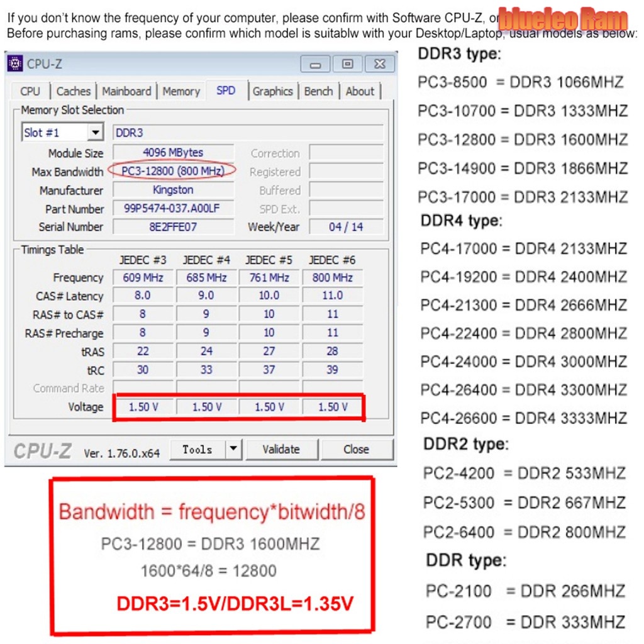Viewport: 644px width, 644px height.
Task: Expand the Slot #1 memory slot dropdown
Action: [x=95, y=133]
